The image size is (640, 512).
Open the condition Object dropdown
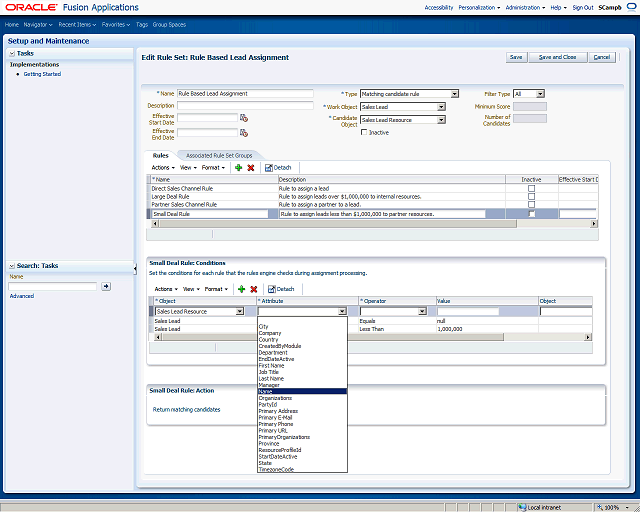pyautogui.click(x=240, y=312)
